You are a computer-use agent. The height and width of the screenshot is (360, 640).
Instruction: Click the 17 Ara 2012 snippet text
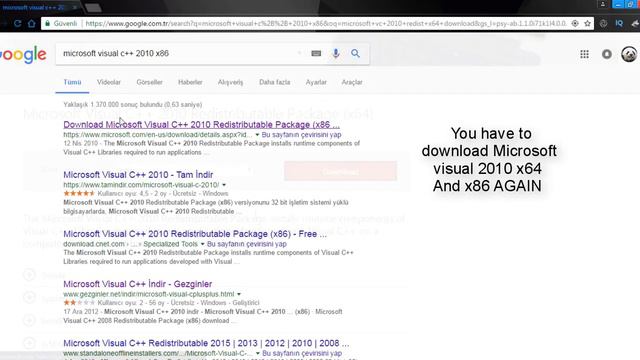[x=81, y=312]
